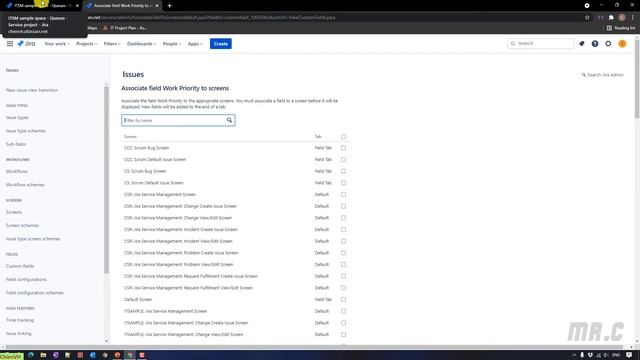The height and width of the screenshot is (360, 640).
Task: Open File Explorer from the taskbar
Action: tap(43, 355)
